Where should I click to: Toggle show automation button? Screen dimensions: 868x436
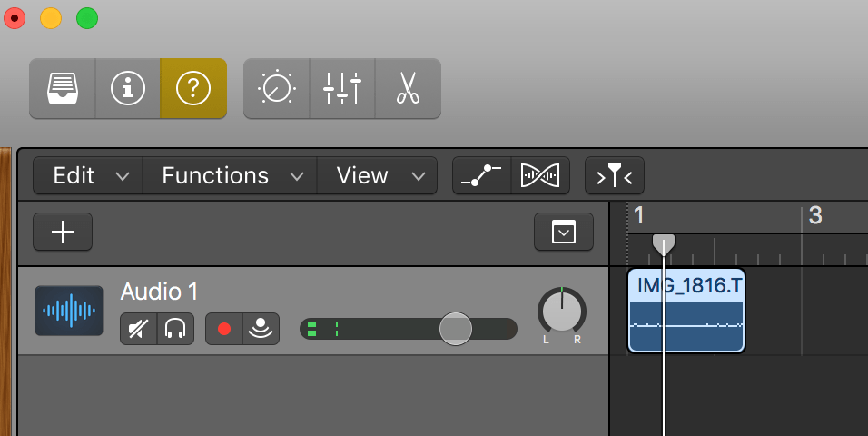(482, 175)
